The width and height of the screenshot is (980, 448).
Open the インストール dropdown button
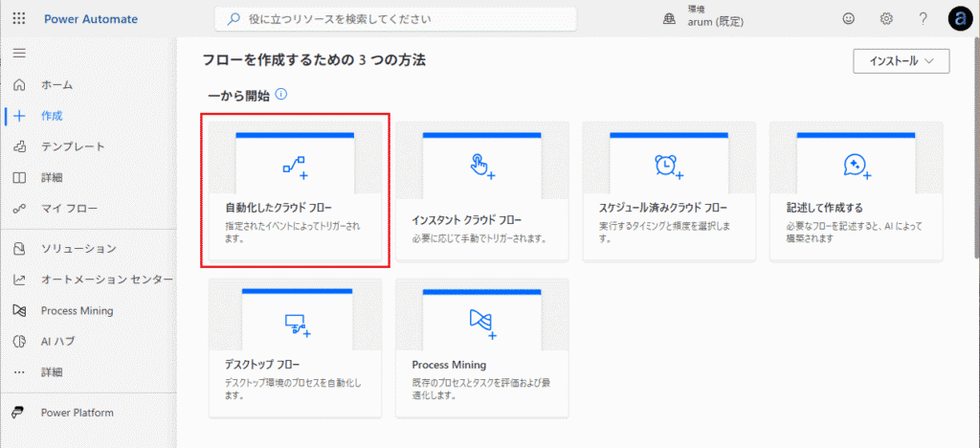point(902,60)
